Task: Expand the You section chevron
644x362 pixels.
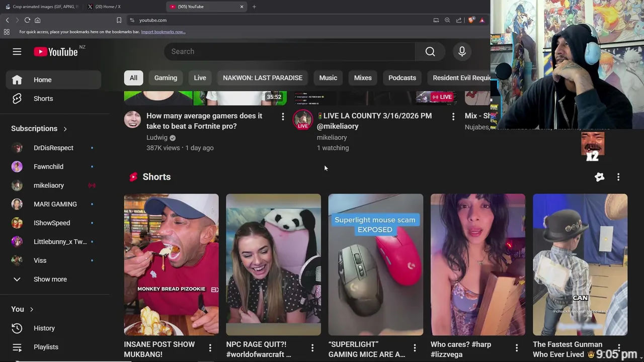Action: [x=32, y=309]
